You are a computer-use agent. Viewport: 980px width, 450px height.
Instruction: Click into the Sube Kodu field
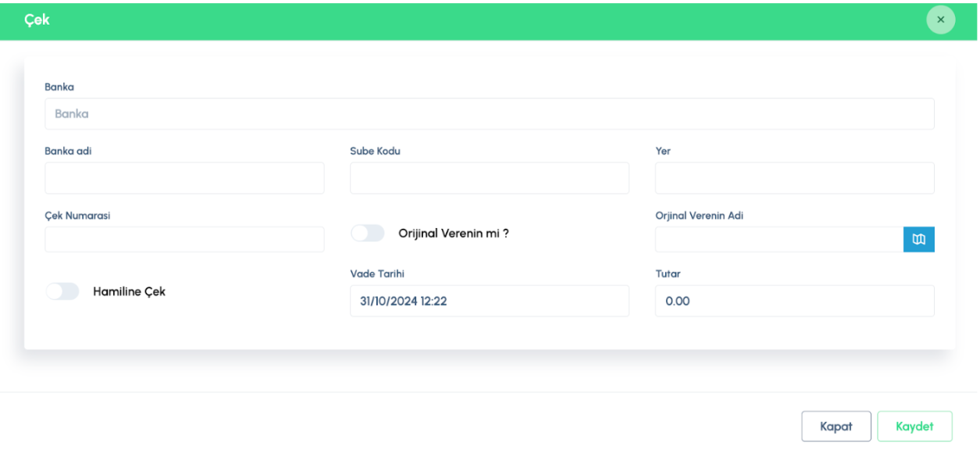(x=489, y=178)
